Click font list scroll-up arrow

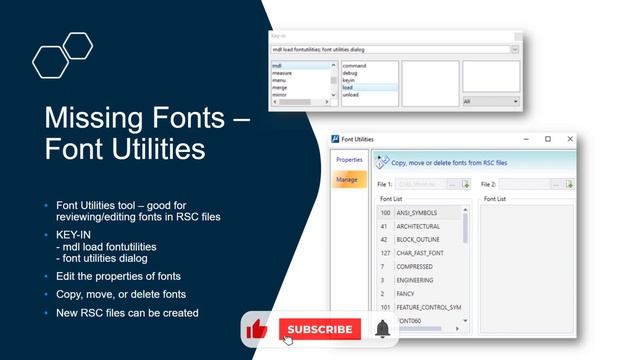465,210
